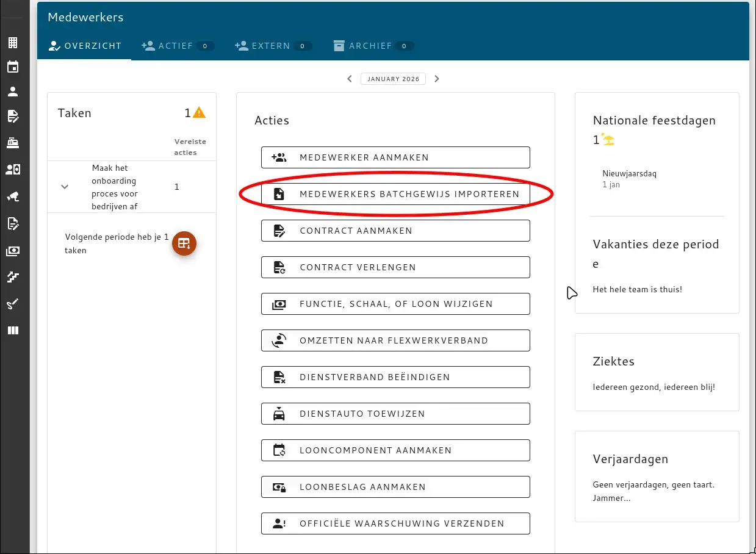Image resolution: width=756 pixels, height=554 pixels.
Task: Open the staircase icon in sidebar
Action: click(13, 278)
